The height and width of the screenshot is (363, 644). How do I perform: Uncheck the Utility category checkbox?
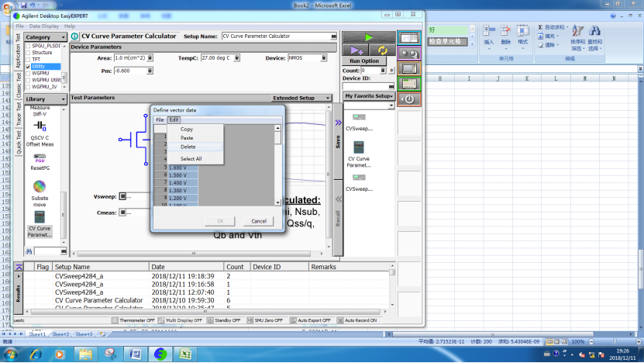tap(28, 67)
